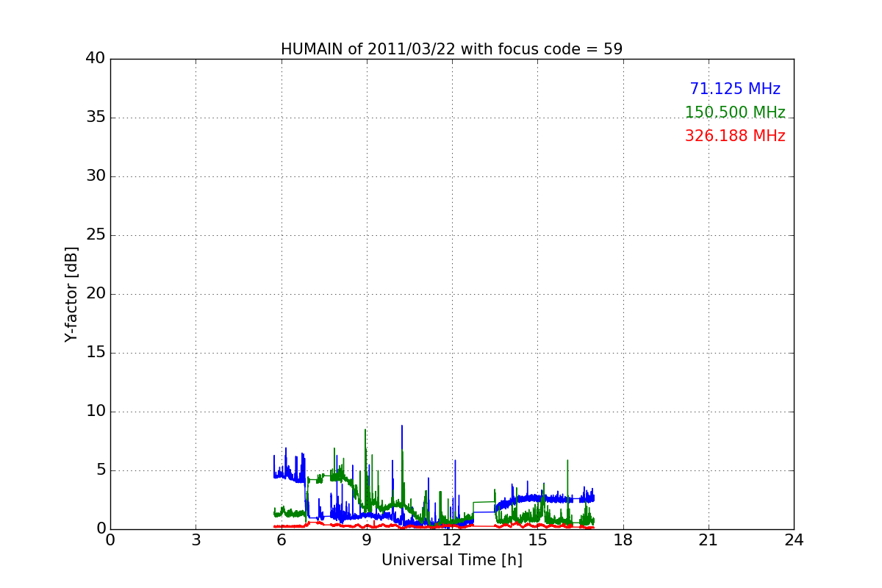The width and height of the screenshot is (882, 588).
Task: Select the blue '71.125 MHz' legend label
Action: pos(735,89)
